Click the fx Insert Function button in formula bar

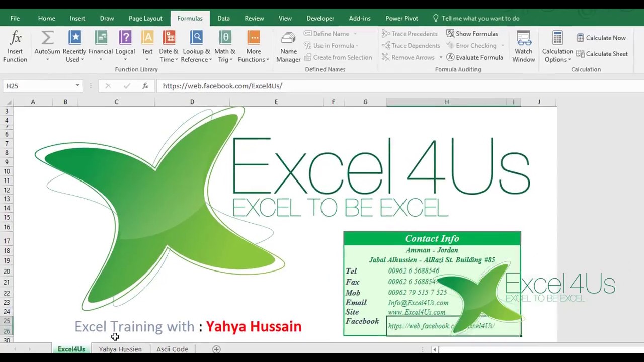click(x=145, y=86)
